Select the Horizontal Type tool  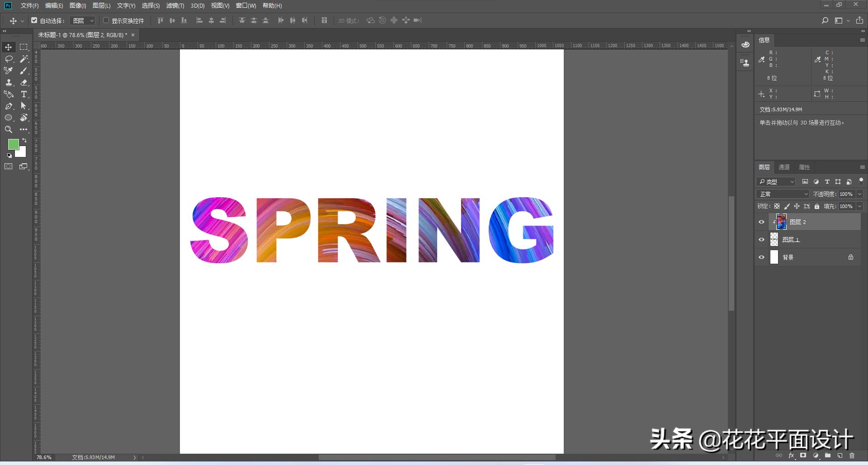(24, 94)
